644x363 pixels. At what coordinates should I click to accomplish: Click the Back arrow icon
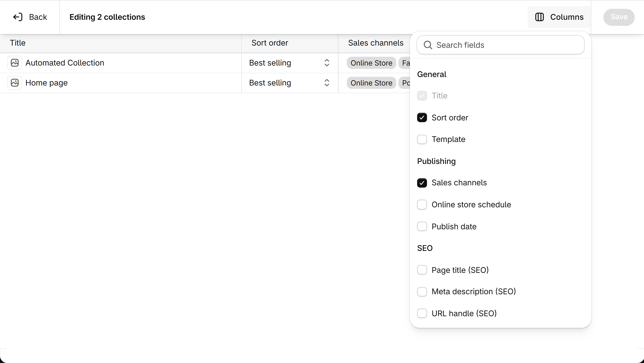18,17
